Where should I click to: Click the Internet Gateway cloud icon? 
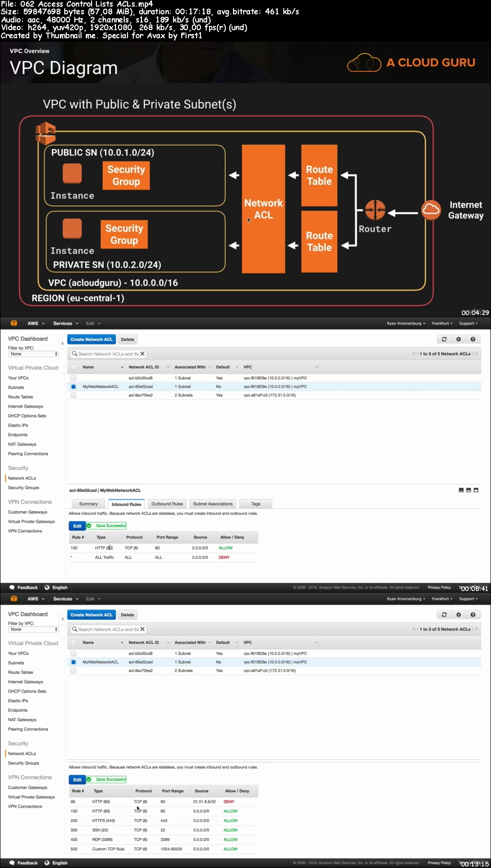pos(431,210)
